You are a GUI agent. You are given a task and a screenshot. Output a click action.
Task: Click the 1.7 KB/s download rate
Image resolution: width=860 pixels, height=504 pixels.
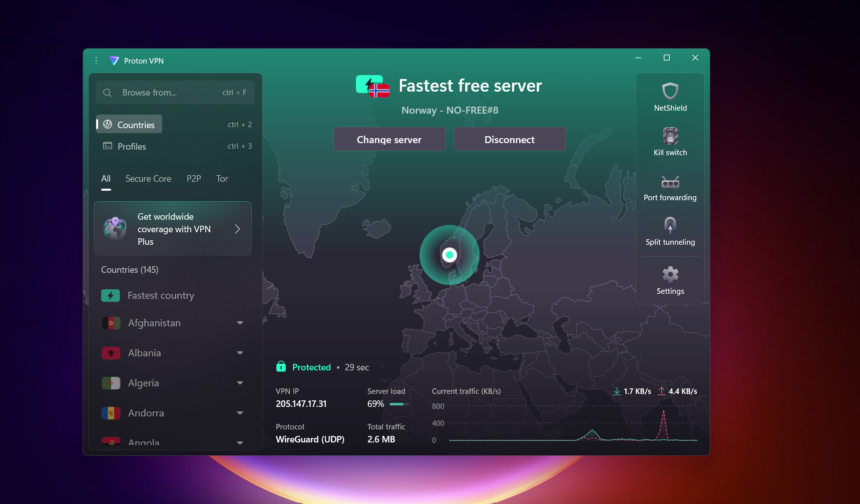point(637,391)
